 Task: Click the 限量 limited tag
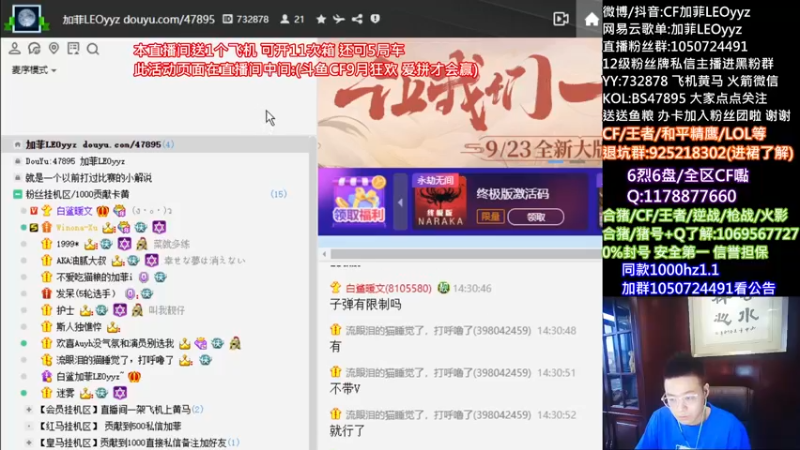coord(490,217)
